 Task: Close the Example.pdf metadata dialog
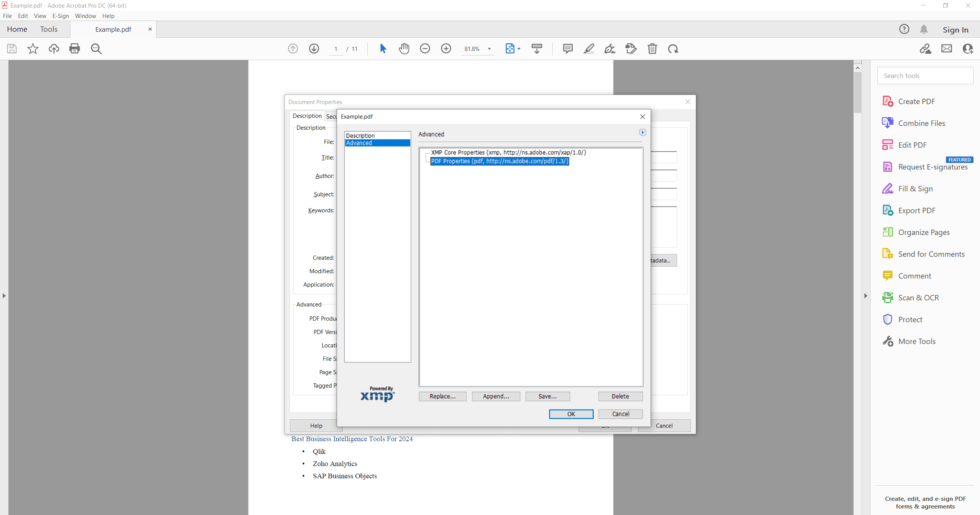point(643,117)
